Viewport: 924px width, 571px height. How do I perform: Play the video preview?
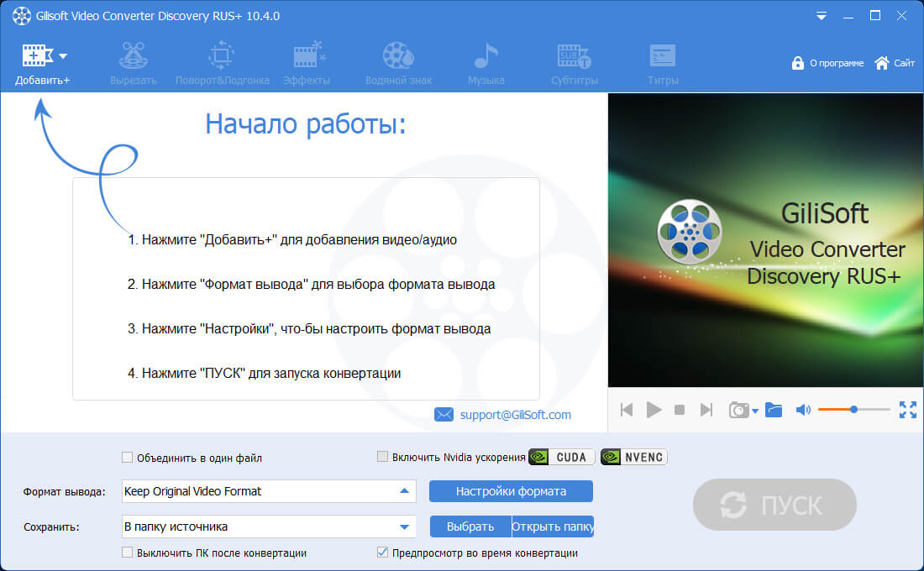(x=654, y=410)
